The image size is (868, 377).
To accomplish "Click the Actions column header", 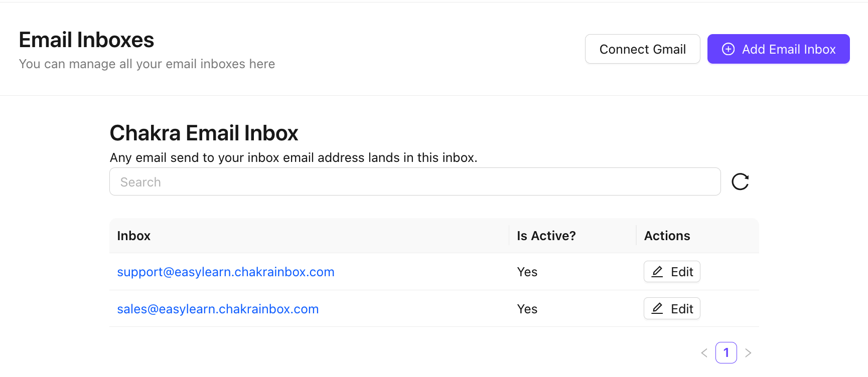I will [x=667, y=236].
